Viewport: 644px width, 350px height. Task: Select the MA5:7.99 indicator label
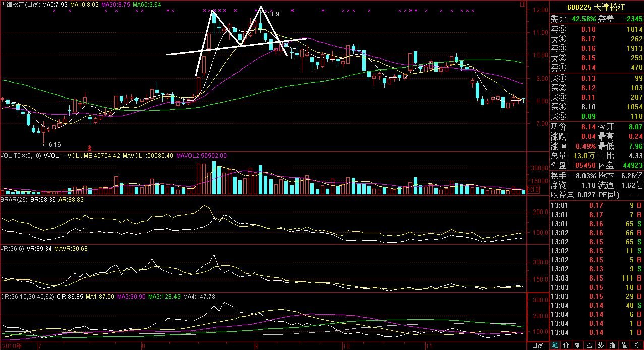(x=55, y=4)
